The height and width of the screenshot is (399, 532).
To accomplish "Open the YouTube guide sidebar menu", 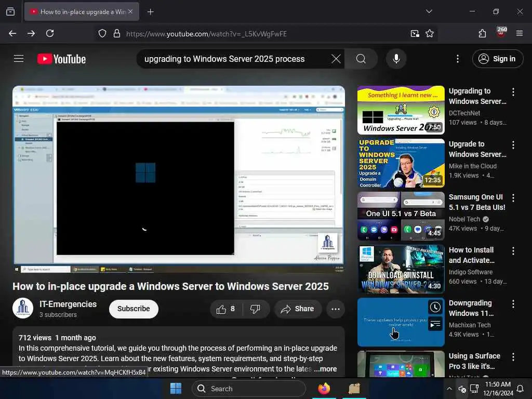I will pyautogui.click(x=19, y=59).
